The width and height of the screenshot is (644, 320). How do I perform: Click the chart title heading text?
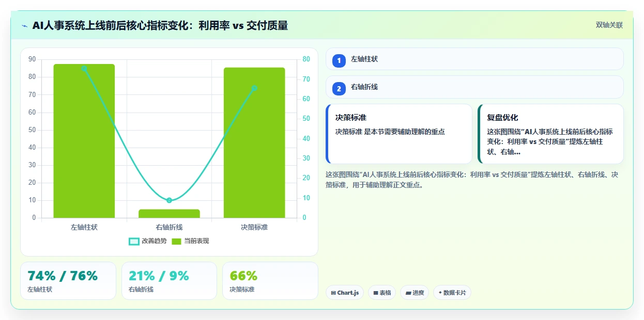[160, 25]
